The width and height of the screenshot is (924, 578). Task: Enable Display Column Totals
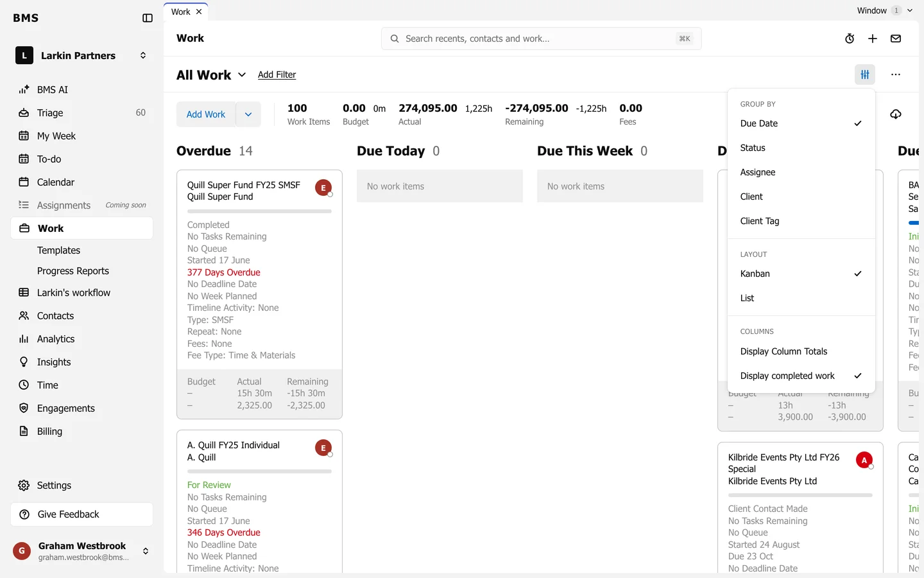[801, 351]
